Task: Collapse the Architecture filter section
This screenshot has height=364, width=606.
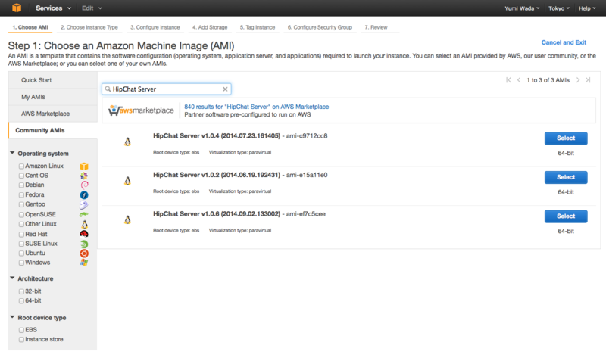Action: tap(12, 278)
